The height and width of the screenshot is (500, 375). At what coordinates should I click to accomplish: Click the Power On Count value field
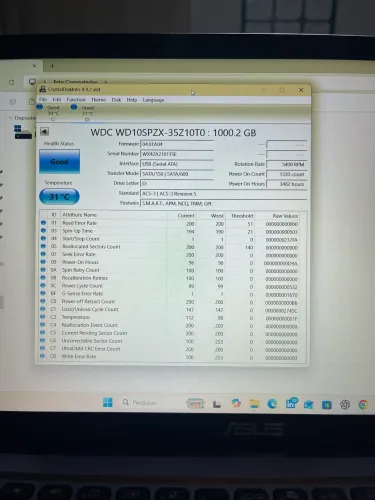tap(286, 174)
